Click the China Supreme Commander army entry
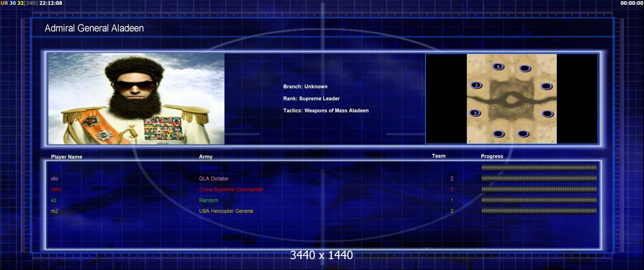 [x=231, y=189]
